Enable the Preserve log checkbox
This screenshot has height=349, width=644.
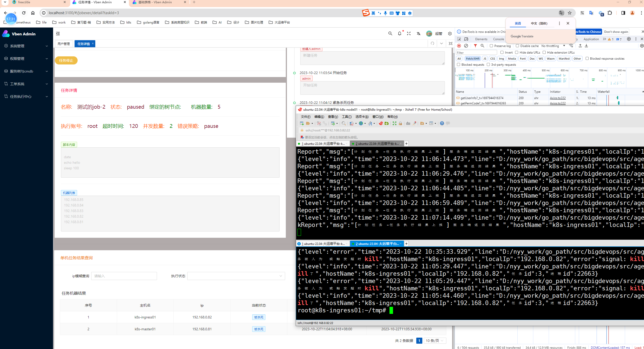491,46
